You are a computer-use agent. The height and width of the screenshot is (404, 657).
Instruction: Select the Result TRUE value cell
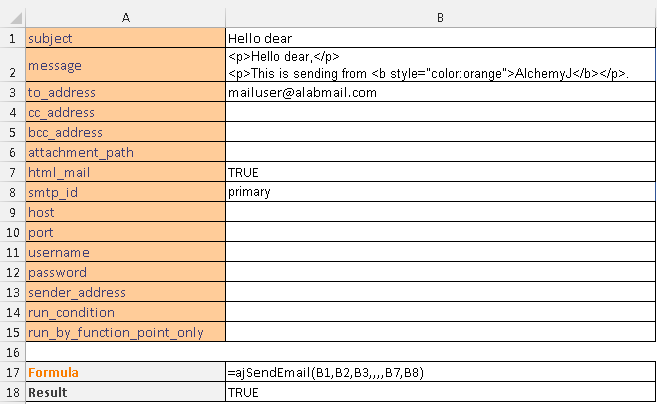point(440,393)
